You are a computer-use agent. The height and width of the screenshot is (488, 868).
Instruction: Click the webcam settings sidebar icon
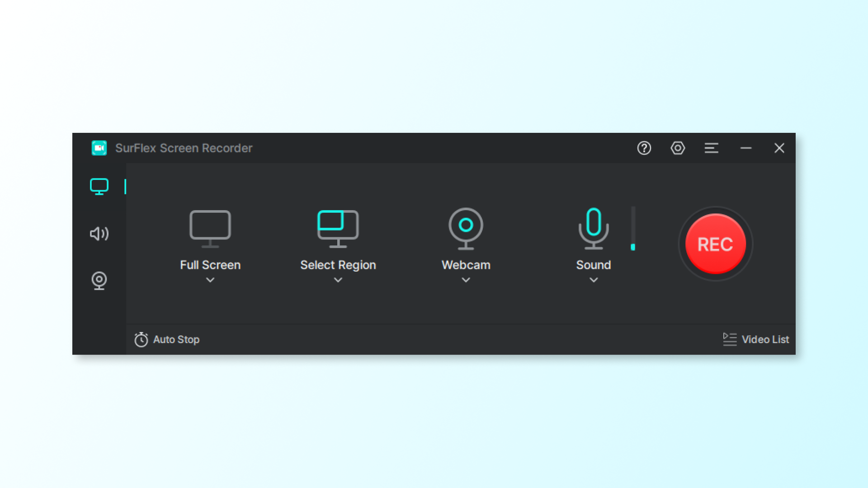click(x=99, y=280)
